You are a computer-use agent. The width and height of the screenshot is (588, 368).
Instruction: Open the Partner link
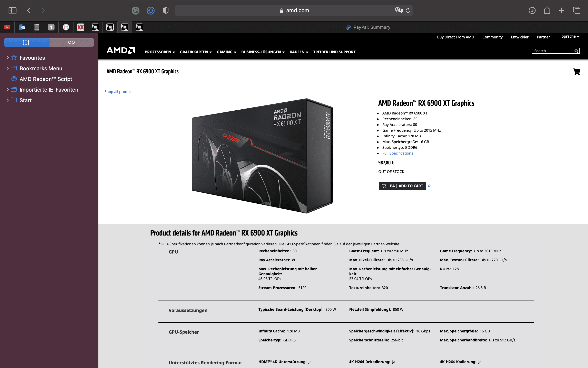[543, 37]
